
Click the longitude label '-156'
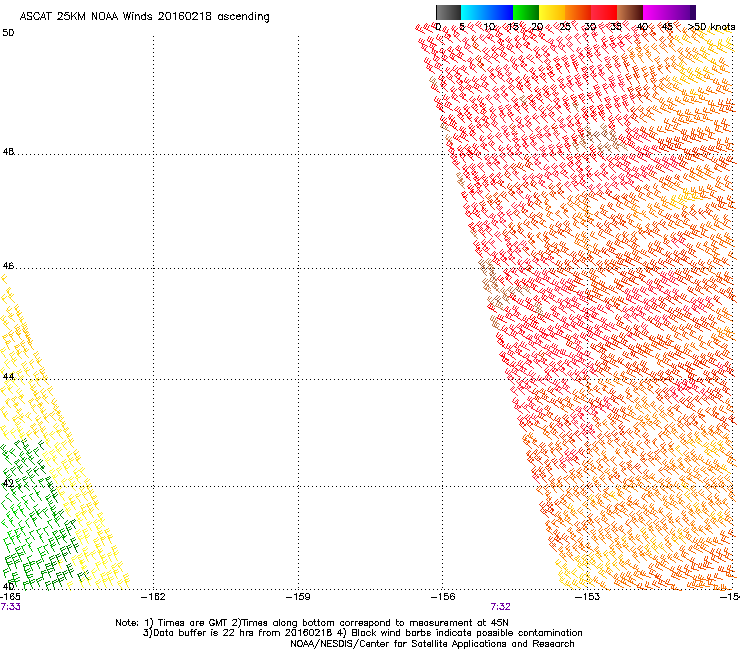pyautogui.click(x=443, y=597)
